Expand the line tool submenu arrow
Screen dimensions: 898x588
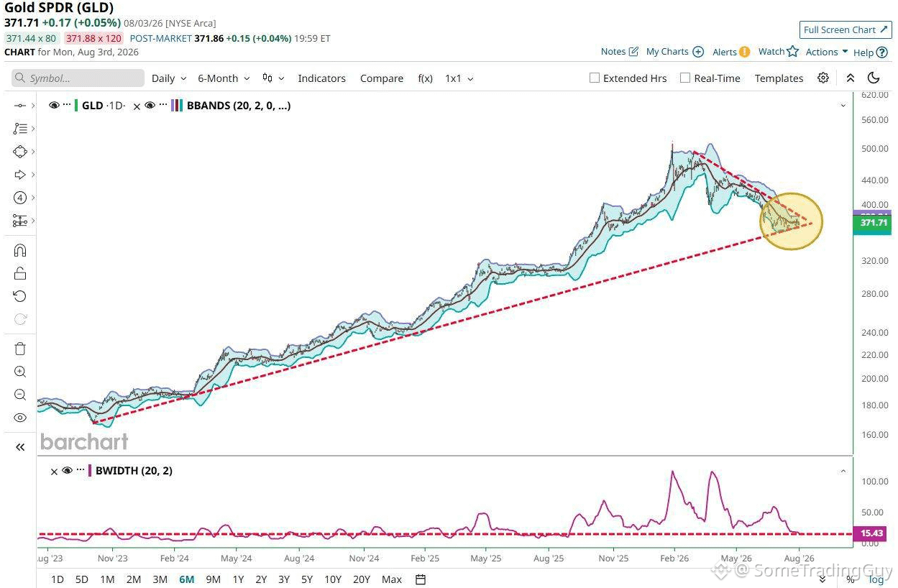[33, 106]
